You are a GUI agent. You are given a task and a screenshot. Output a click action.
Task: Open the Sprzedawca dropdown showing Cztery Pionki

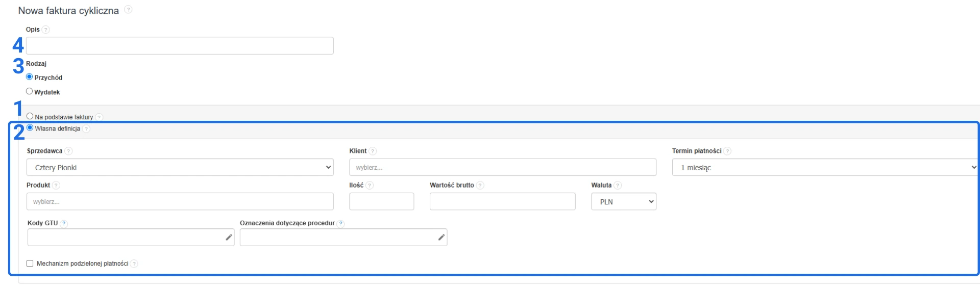pyautogui.click(x=180, y=167)
